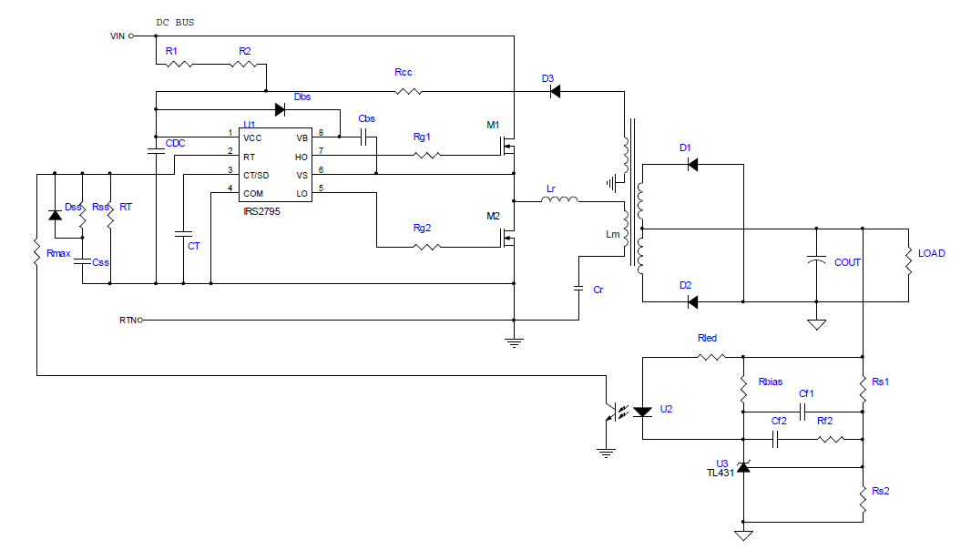Select the Cr resonant capacitor symbol

[578, 289]
